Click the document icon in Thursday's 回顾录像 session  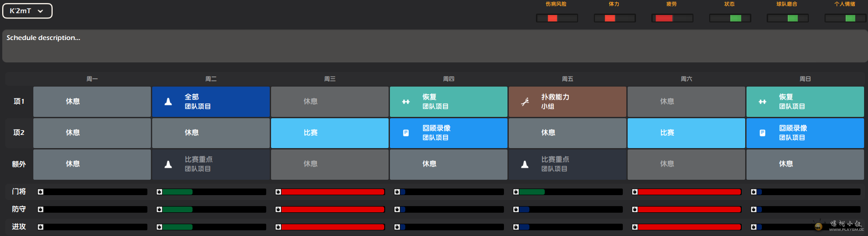[406, 133]
